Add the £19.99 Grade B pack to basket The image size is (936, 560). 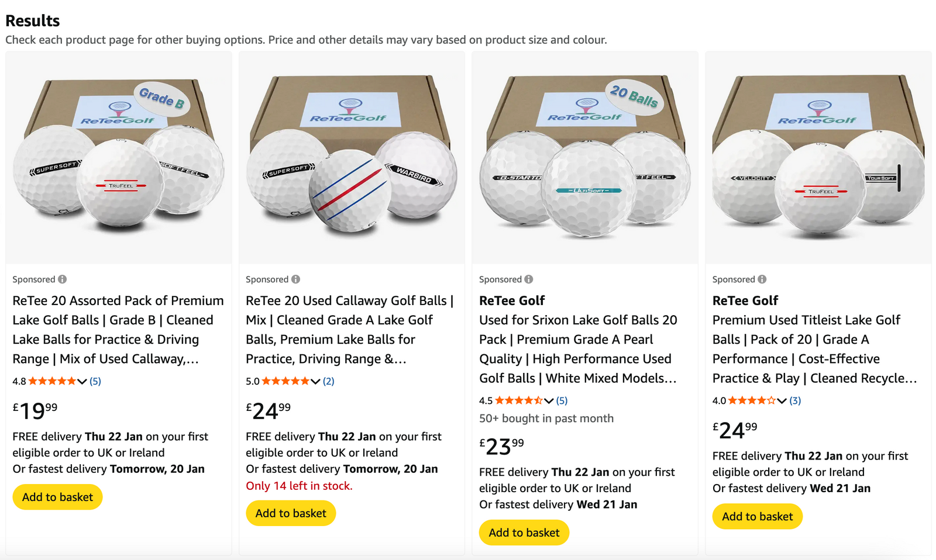pos(57,497)
